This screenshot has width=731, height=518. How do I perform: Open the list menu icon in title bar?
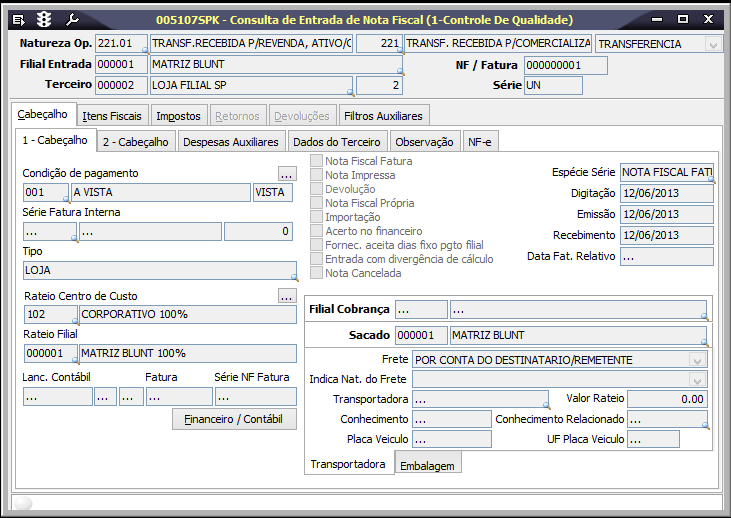[19, 20]
